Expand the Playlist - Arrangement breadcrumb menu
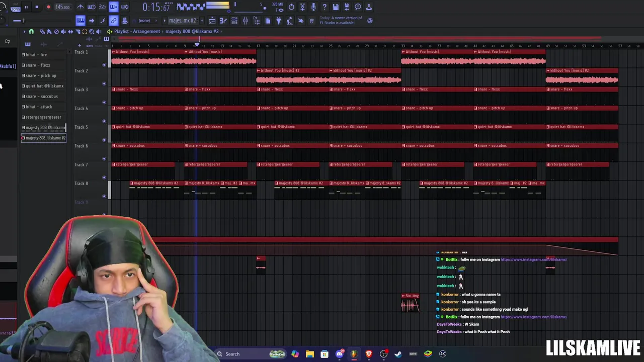This screenshot has height=362, width=644. coord(137,31)
